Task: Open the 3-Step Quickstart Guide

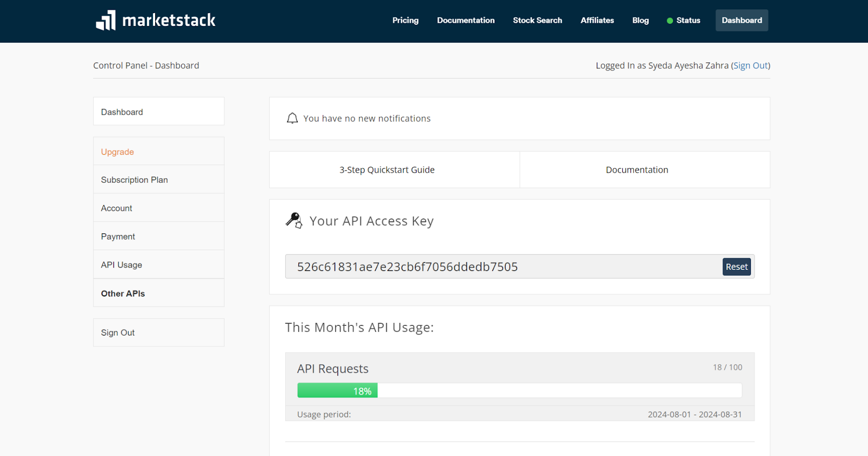Action: pyautogui.click(x=394, y=170)
